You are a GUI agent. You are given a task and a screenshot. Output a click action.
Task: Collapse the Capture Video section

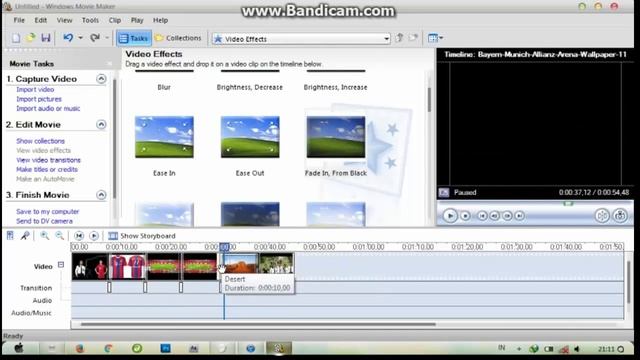[101, 79]
